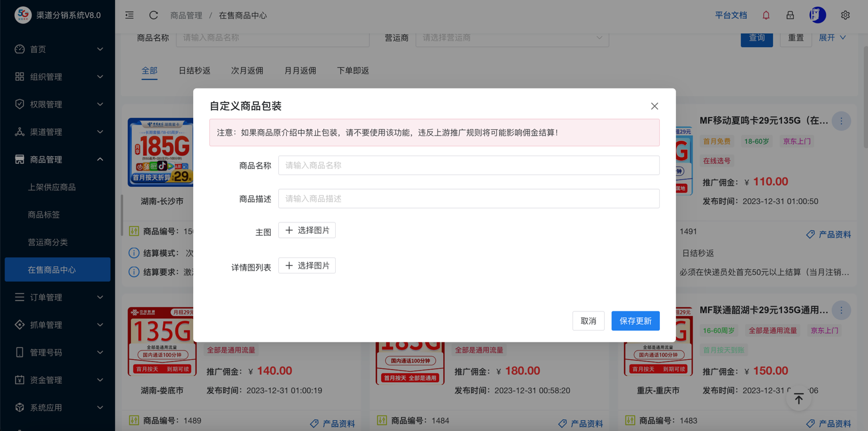Image resolution: width=868 pixels, height=431 pixels.
Task: Click the page refresh icon
Action: (153, 16)
